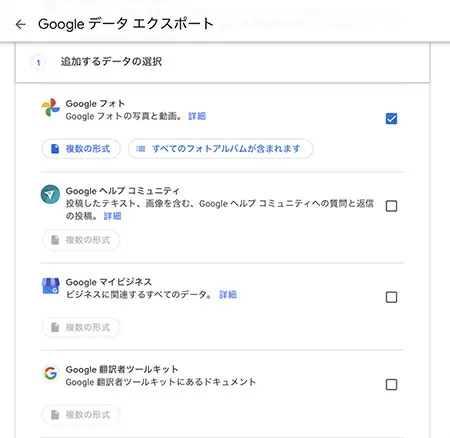
Task: Click the Google Translator Toolkit G icon
Action: (x=51, y=373)
